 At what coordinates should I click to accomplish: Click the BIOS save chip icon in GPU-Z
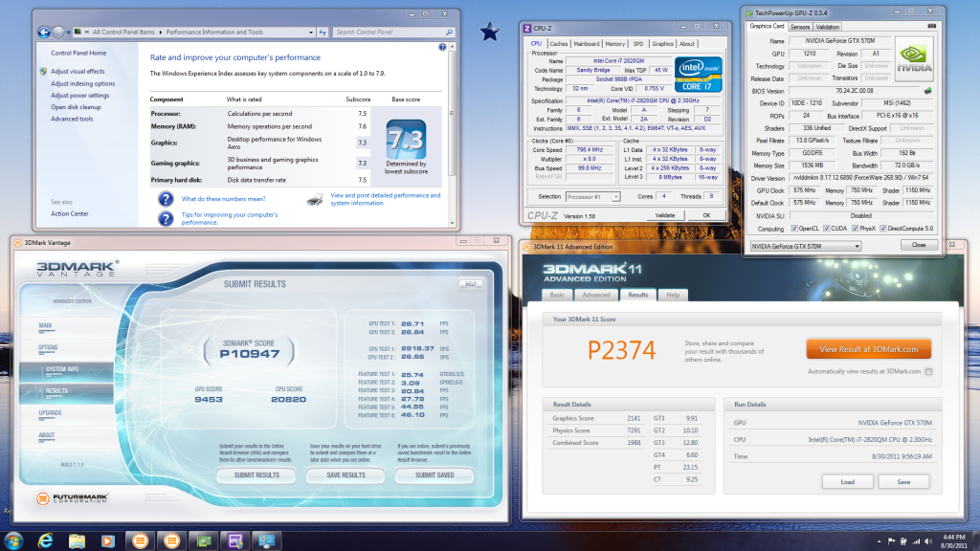point(927,91)
